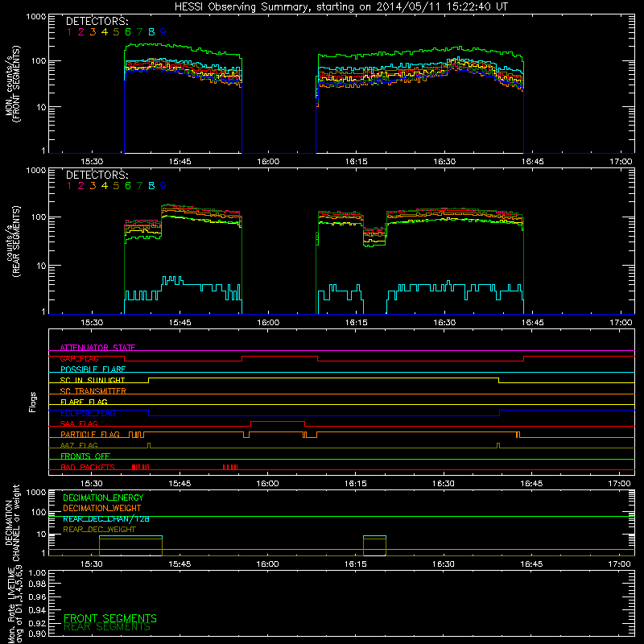Screen dimensions: 644x644
Task: Click magenta detector 2 in the front segments legend
Action: [x=81, y=32]
